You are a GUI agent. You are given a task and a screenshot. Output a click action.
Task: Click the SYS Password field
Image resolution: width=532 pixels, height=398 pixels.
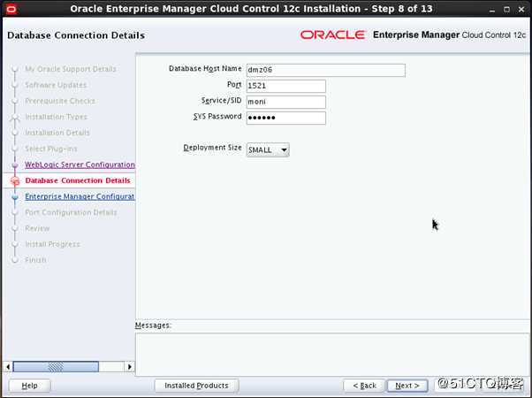point(285,118)
